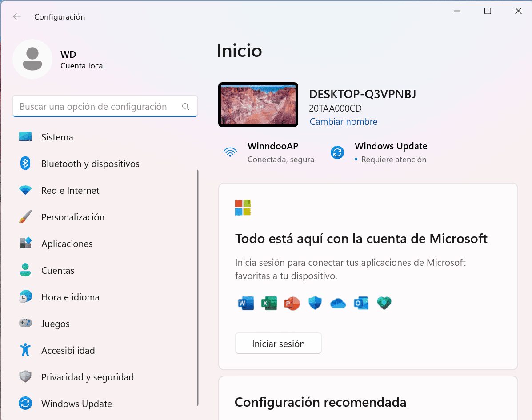The width and height of the screenshot is (532, 420).
Task: Open WinndooAP network status text
Action: click(x=280, y=152)
